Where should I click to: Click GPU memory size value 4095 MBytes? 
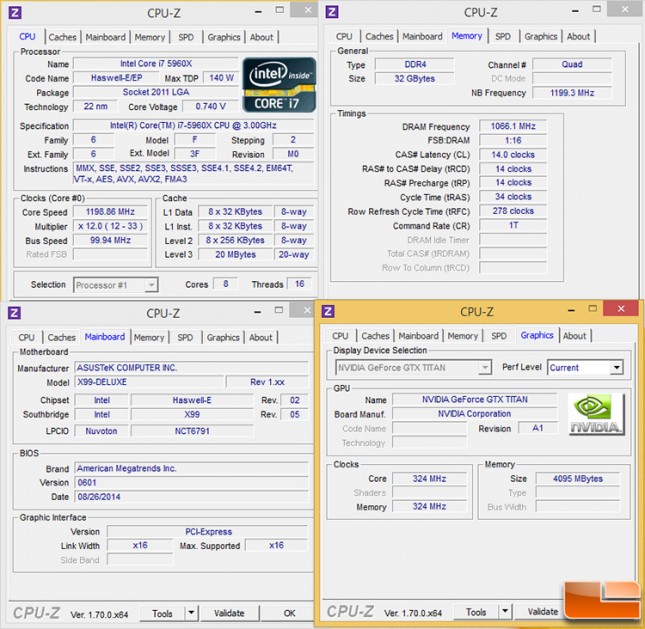click(x=578, y=479)
